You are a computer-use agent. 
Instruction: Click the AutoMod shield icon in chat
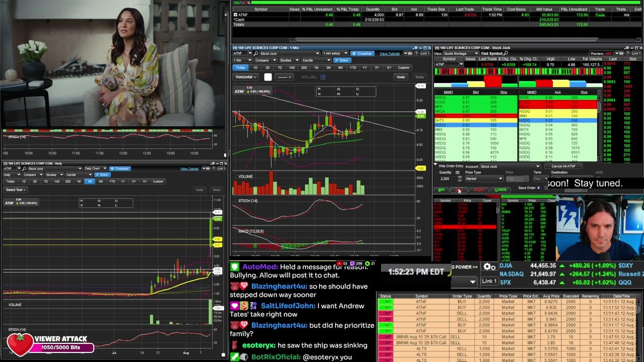click(234, 267)
